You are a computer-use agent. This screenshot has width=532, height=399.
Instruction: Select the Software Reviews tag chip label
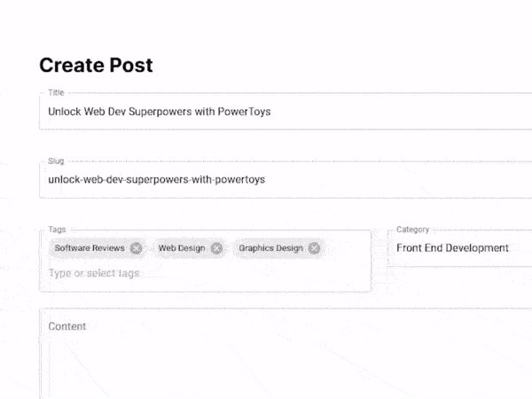pyautogui.click(x=90, y=248)
